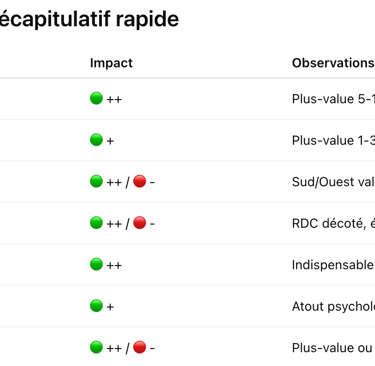
Task: Select the green circle in the Indispensable row
Action: click(x=96, y=264)
